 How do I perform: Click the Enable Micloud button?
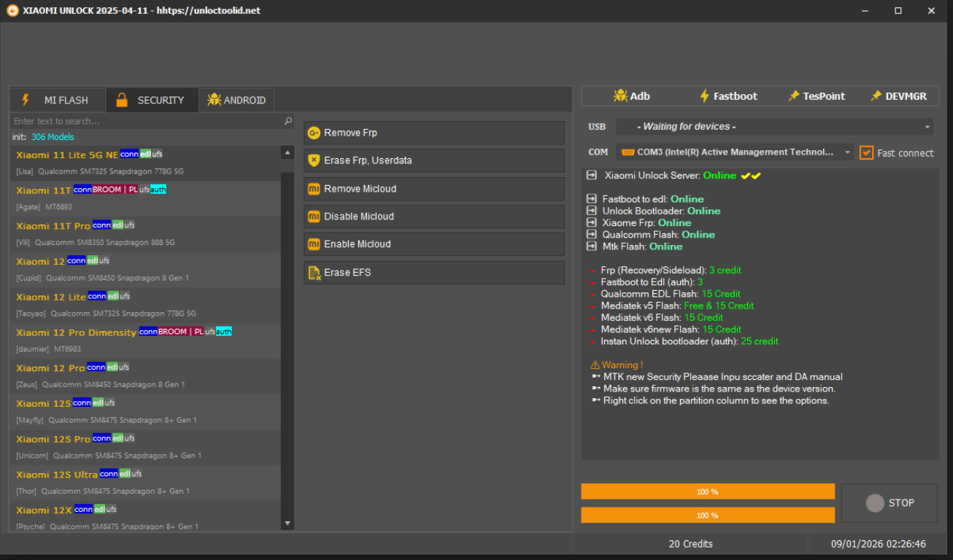pos(434,244)
